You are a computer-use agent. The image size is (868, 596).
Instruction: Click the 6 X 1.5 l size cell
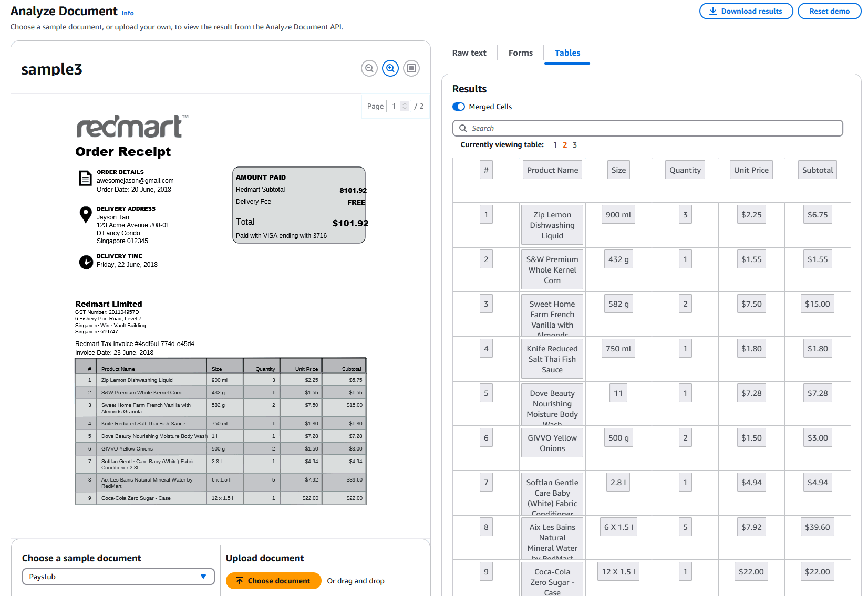[x=618, y=527]
